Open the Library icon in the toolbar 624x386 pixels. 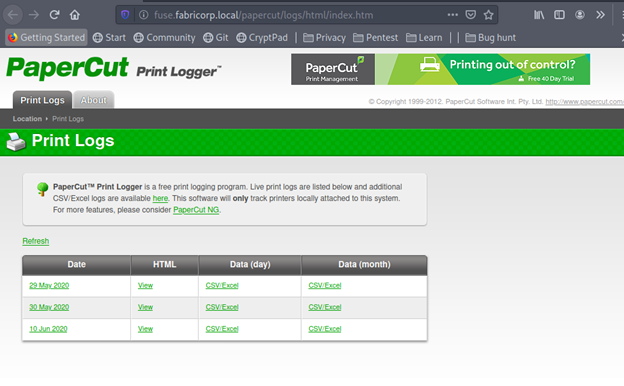[x=539, y=15]
